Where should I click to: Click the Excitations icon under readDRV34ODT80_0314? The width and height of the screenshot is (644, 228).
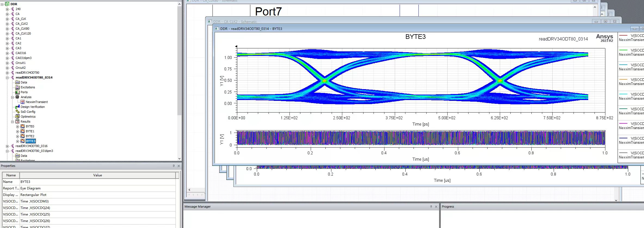click(x=17, y=87)
